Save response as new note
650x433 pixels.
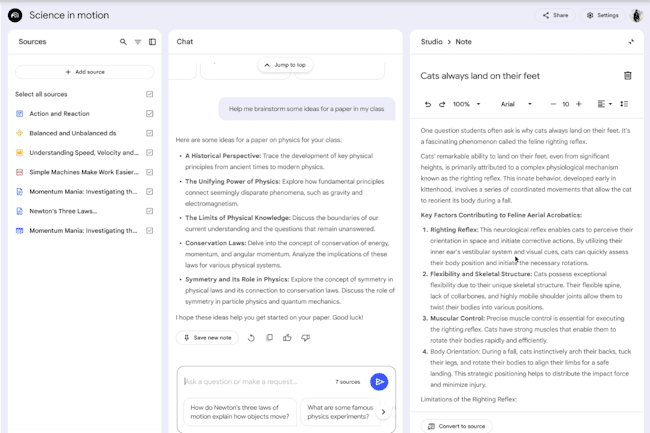[207, 338]
